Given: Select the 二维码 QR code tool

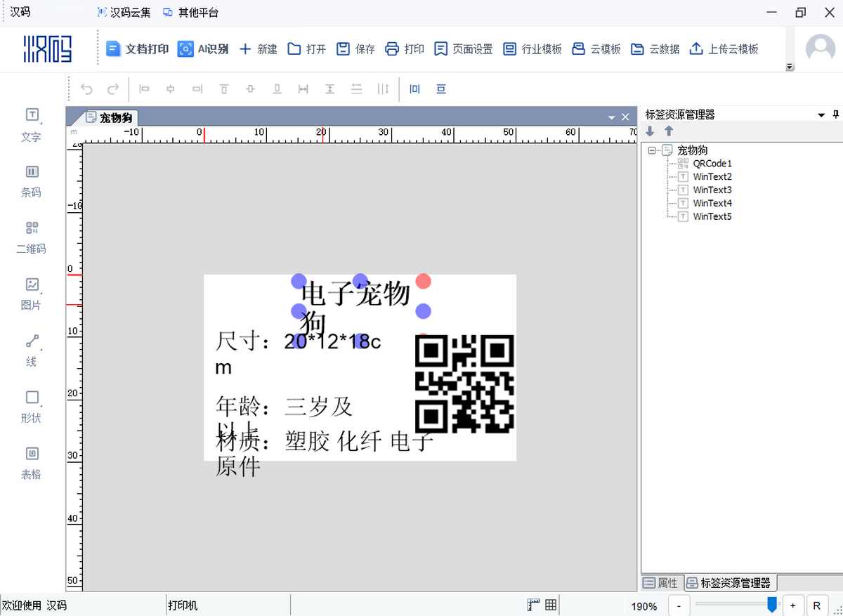Looking at the screenshot, I should point(32,237).
